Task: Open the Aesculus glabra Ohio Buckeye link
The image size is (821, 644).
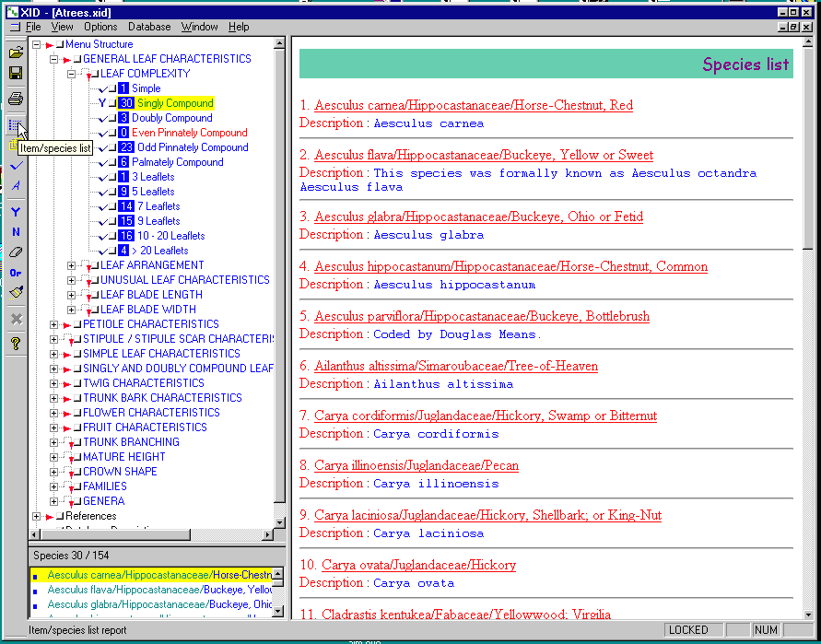Action: pyautogui.click(x=478, y=217)
